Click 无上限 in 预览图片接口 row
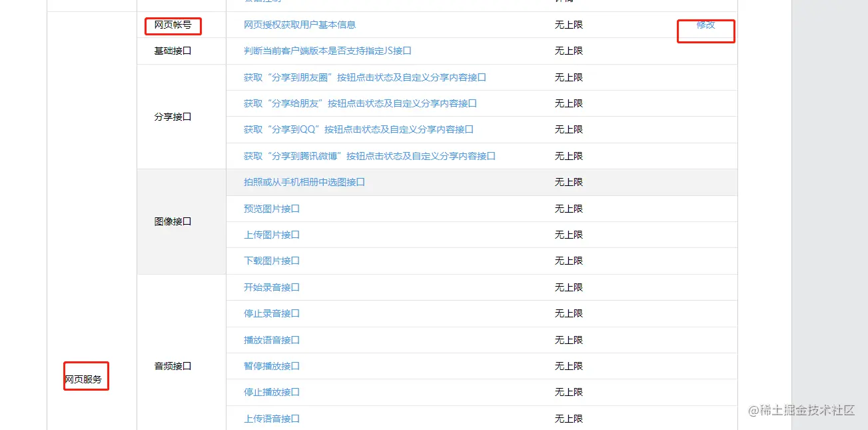868x430 pixels. point(569,209)
